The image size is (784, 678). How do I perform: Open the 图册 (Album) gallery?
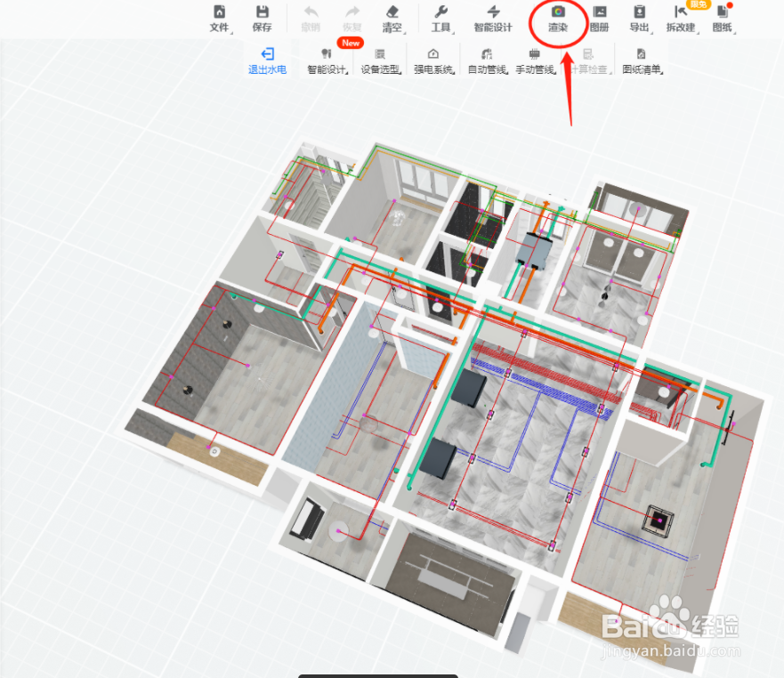(599, 19)
